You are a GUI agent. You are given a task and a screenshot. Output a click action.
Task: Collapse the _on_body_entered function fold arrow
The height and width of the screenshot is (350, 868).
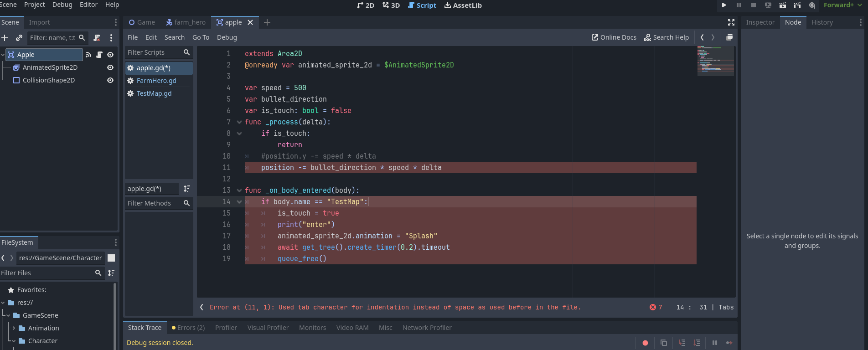tap(239, 190)
